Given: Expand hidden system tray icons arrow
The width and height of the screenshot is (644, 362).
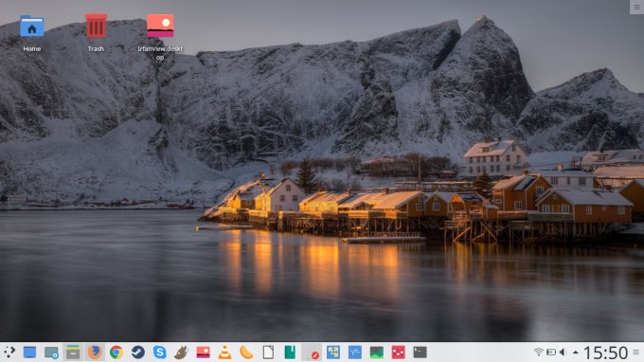Looking at the screenshot, I should (x=576, y=353).
